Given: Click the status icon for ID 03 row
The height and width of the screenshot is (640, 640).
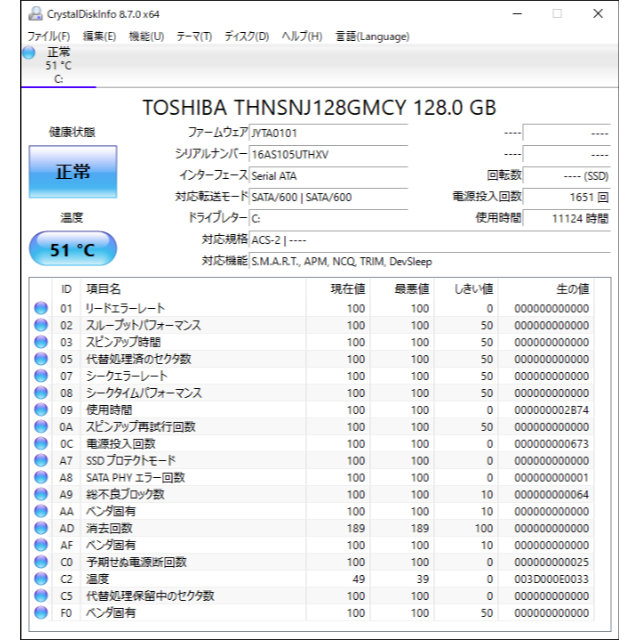Looking at the screenshot, I should [x=41, y=342].
